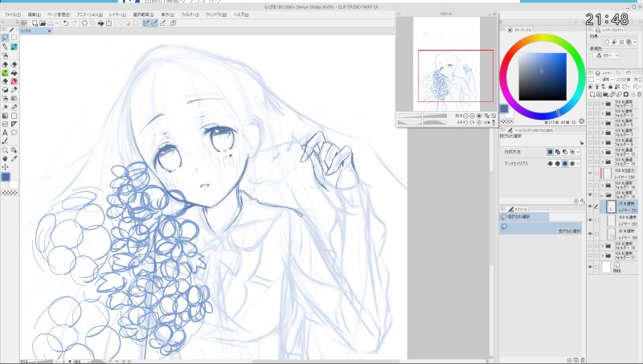Image resolution: width=643 pixels, height=364 pixels.
Task: Open the Animation menu
Action: (90, 14)
